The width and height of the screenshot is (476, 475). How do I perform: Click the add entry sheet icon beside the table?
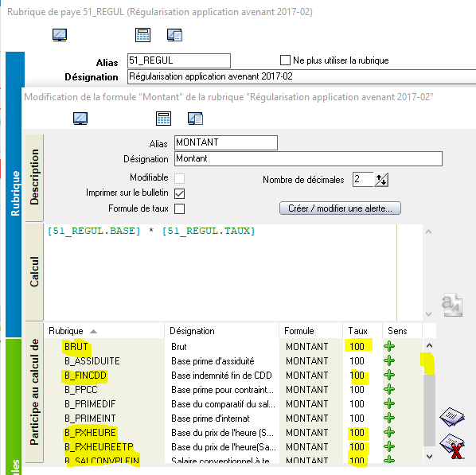tap(451, 417)
